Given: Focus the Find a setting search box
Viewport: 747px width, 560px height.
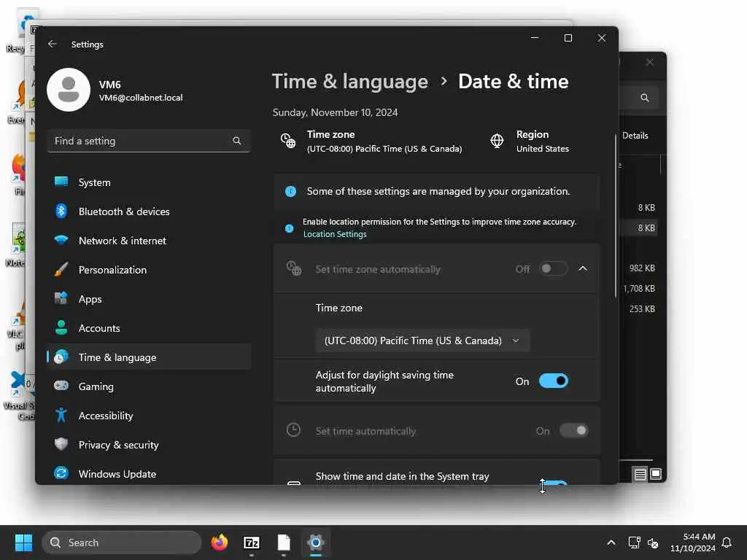Looking at the screenshot, I should coord(149,141).
